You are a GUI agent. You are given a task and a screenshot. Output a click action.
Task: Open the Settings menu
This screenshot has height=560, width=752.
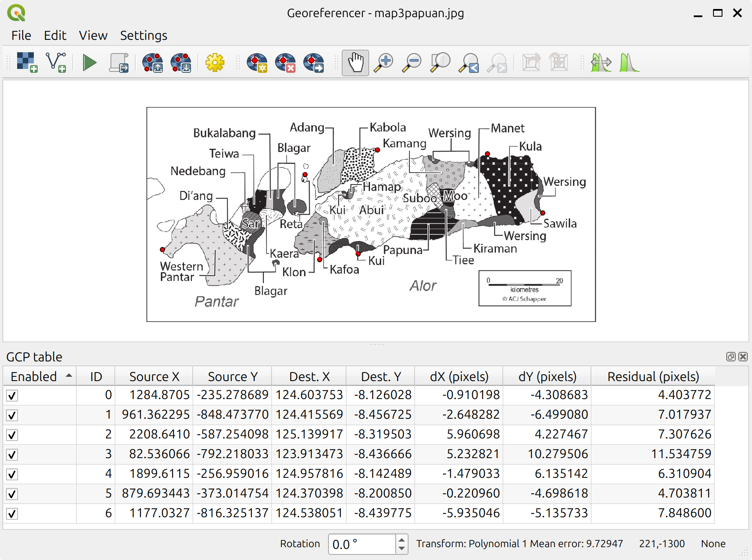coord(143,36)
